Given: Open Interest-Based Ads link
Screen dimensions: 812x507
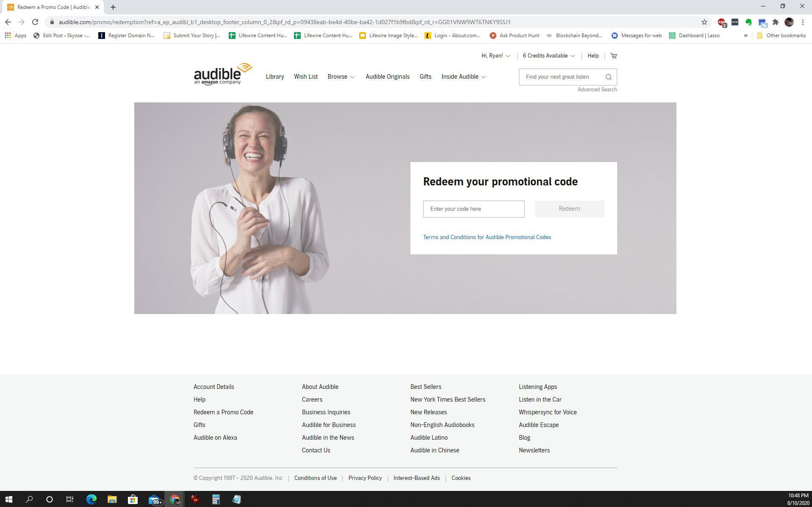Looking at the screenshot, I should [x=416, y=478].
